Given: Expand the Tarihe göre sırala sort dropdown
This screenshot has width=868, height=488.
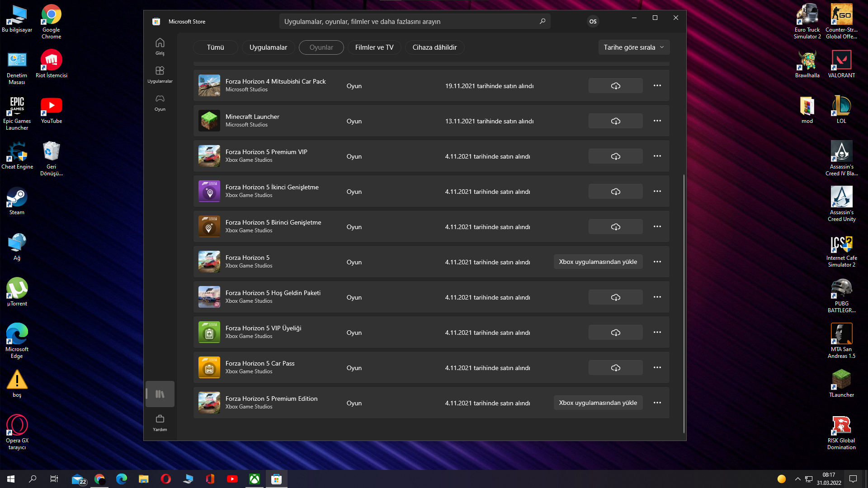Looking at the screenshot, I should [x=634, y=47].
